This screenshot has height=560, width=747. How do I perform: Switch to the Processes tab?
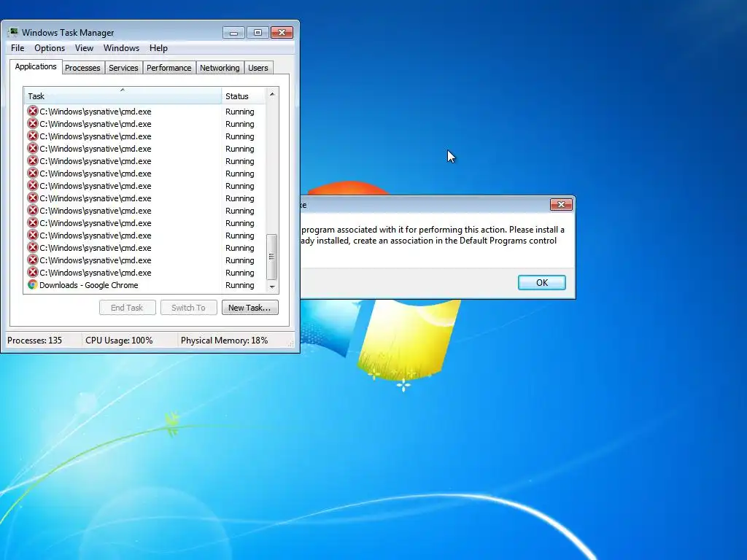pos(82,68)
